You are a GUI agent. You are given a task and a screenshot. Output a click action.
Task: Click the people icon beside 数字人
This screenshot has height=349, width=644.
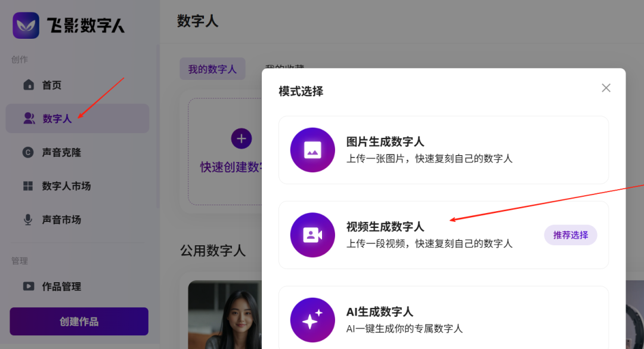pos(29,118)
